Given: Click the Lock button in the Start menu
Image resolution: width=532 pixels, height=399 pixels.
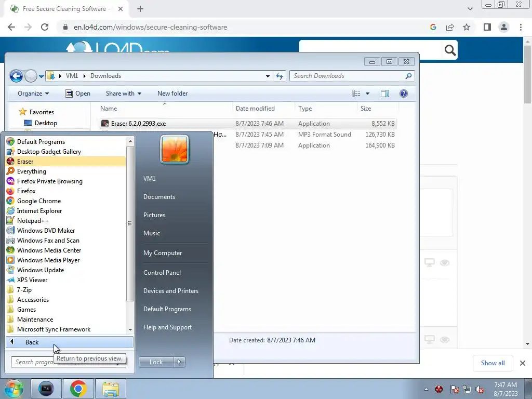Looking at the screenshot, I should point(156,362).
